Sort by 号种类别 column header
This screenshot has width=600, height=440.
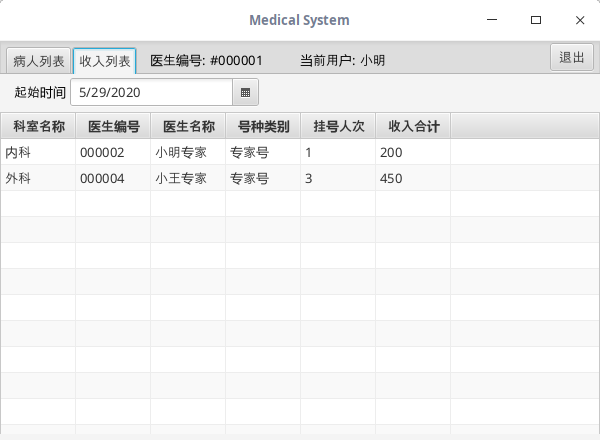click(x=263, y=126)
